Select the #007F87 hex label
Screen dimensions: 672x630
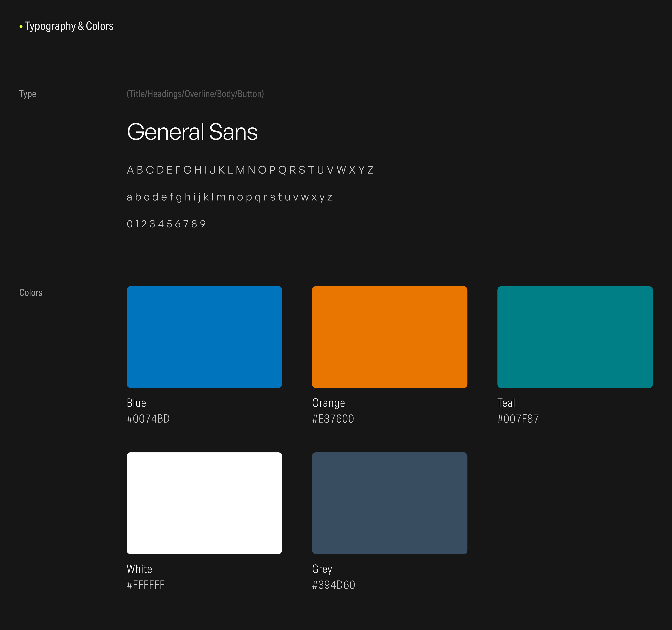(518, 419)
